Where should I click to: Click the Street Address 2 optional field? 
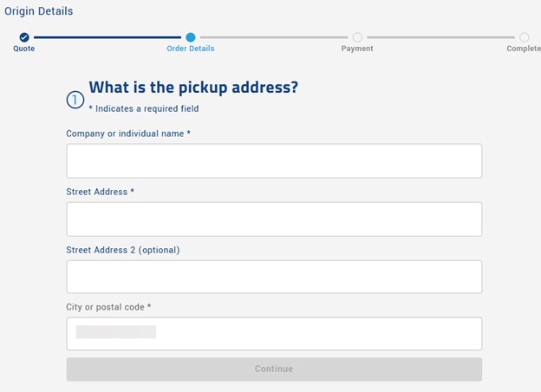click(274, 277)
